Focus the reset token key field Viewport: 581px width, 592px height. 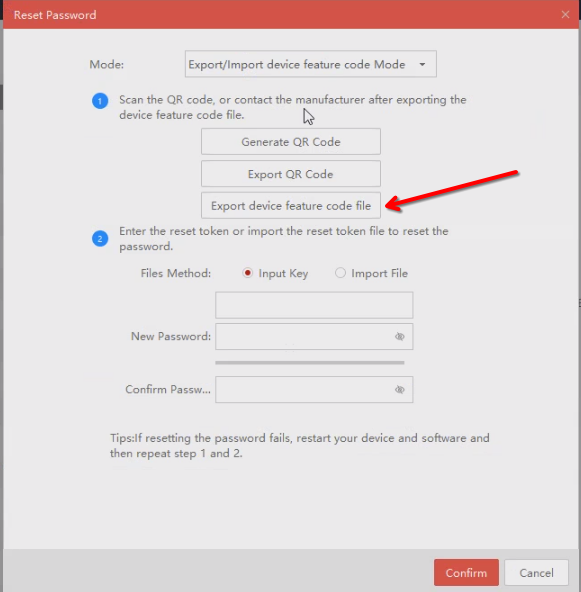(x=314, y=305)
